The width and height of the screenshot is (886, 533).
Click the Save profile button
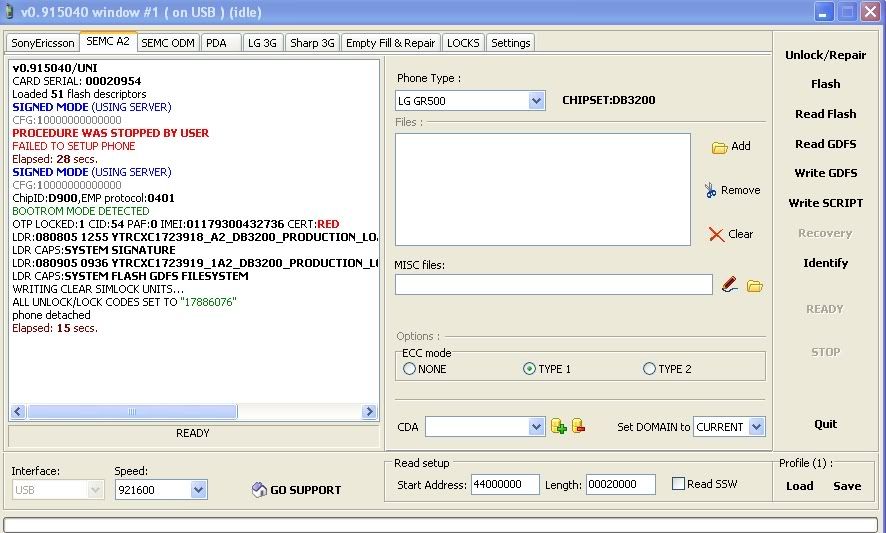point(847,486)
